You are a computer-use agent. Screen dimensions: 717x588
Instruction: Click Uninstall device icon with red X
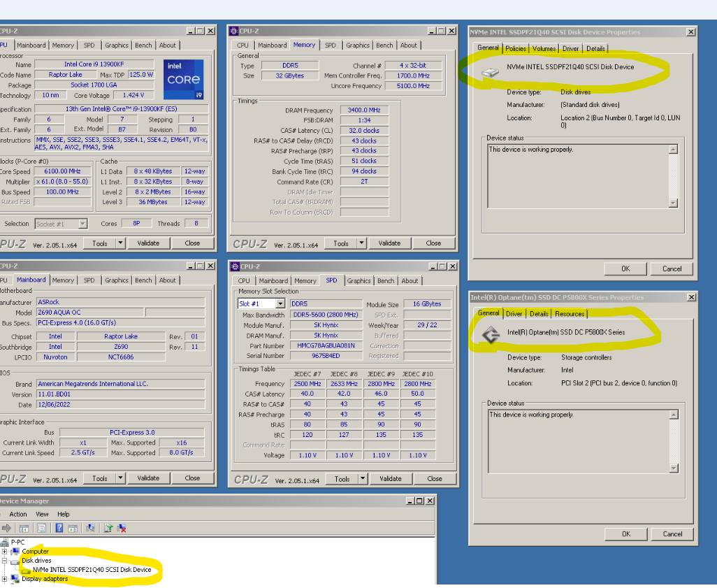(121, 528)
